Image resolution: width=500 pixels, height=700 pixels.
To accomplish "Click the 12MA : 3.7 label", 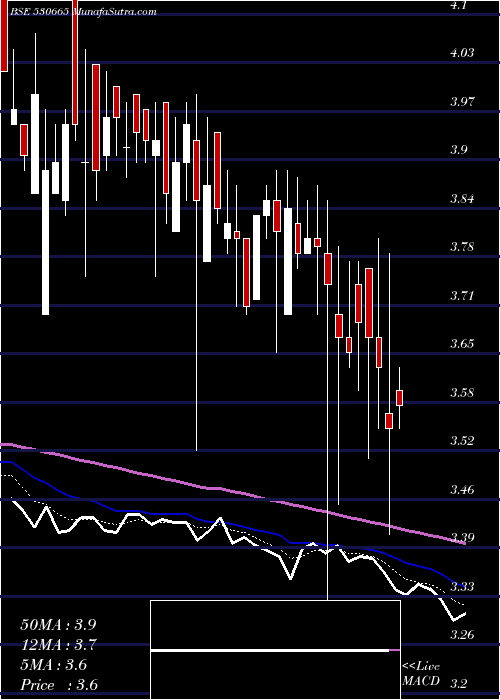I will 58,645.
